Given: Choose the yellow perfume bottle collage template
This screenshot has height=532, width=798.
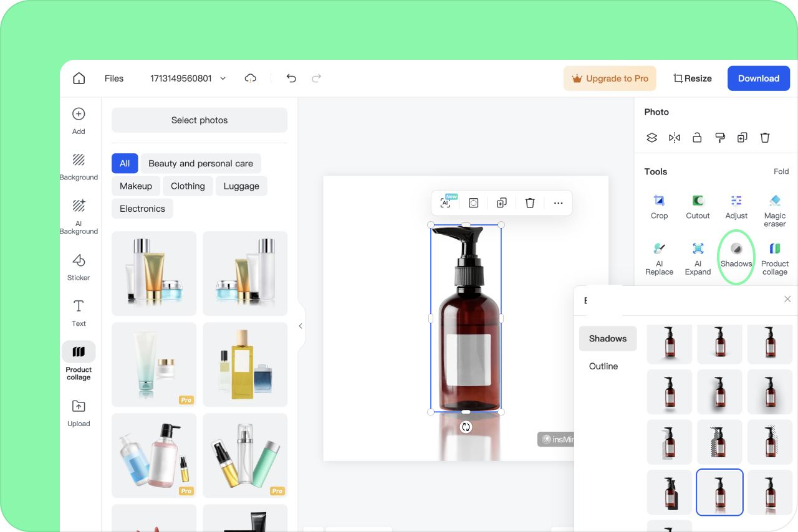Looking at the screenshot, I should pyautogui.click(x=245, y=364).
